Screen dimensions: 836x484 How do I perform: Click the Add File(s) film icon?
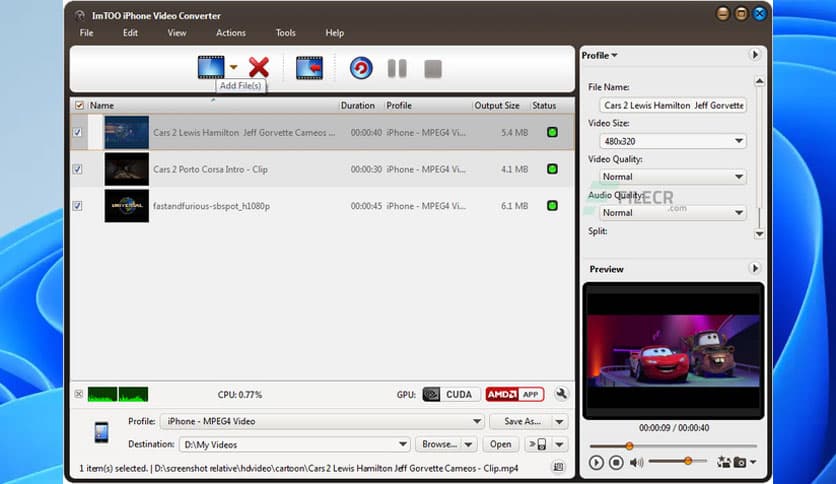point(211,67)
